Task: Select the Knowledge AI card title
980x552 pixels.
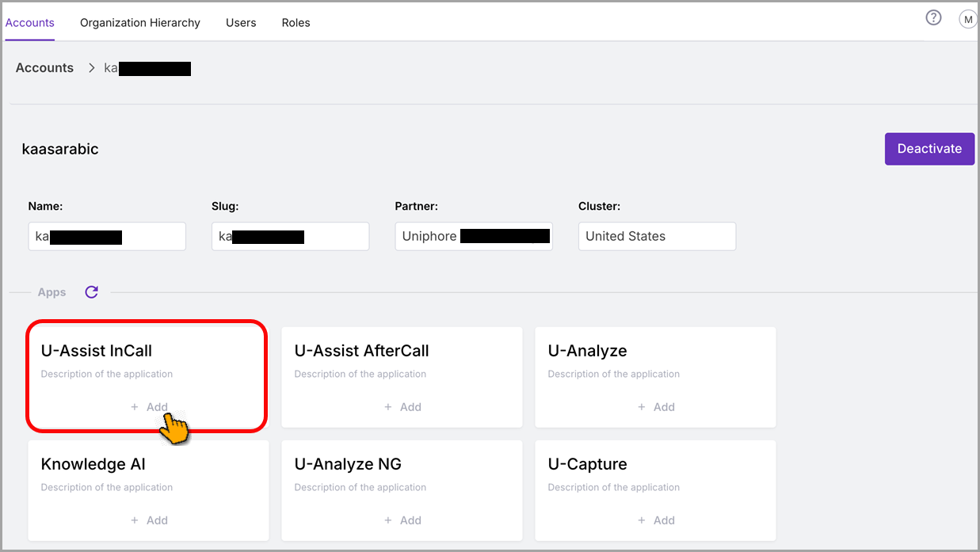Action: [93, 464]
